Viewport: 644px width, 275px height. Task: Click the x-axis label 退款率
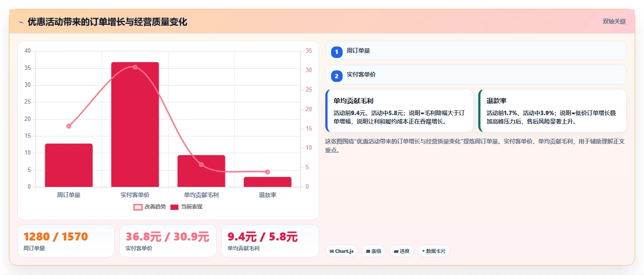pos(268,195)
